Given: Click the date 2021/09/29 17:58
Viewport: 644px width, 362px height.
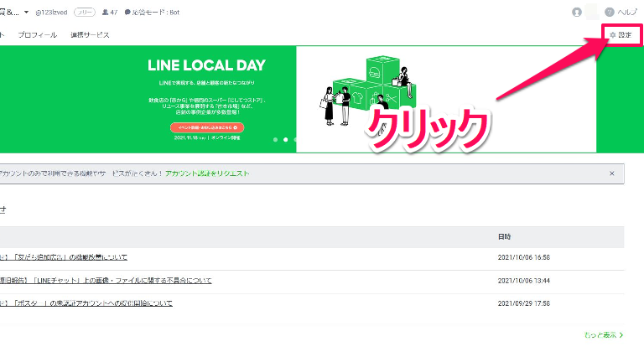Looking at the screenshot, I should pos(523,303).
